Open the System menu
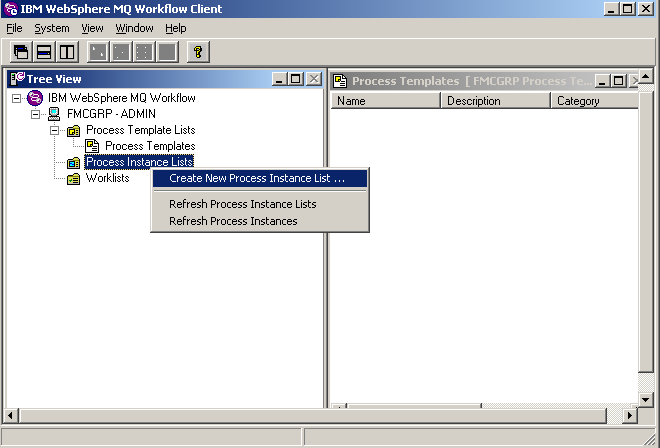 coord(52,28)
